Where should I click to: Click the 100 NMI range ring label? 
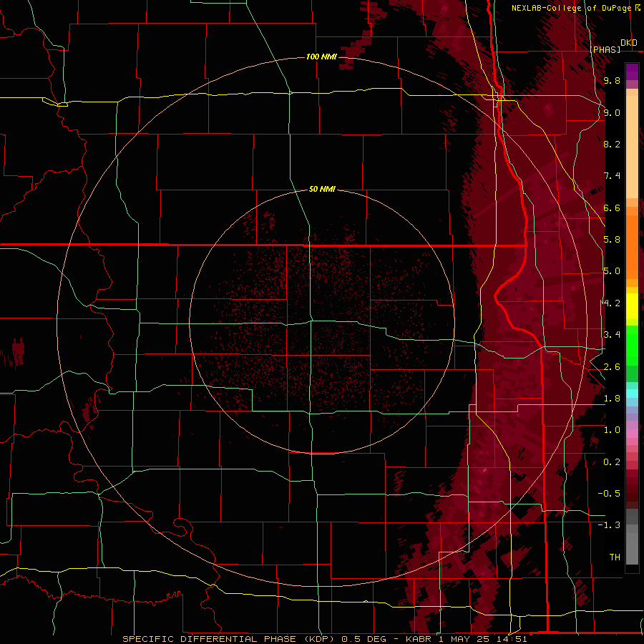pos(321,57)
